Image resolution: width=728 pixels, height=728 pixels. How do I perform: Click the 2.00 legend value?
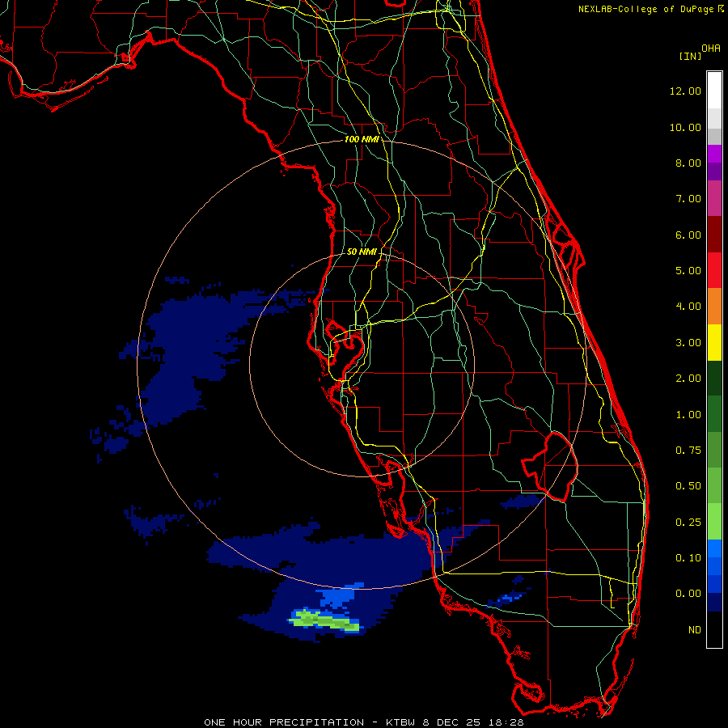(x=688, y=379)
